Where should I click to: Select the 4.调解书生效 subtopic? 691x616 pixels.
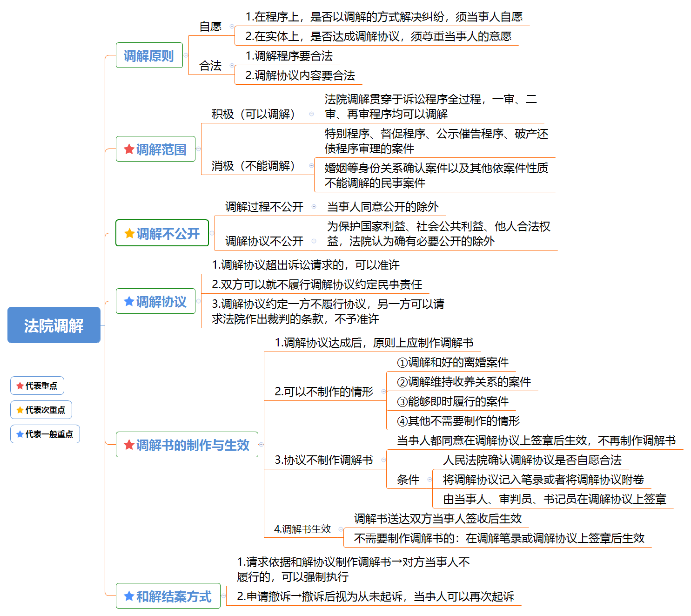point(302,529)
